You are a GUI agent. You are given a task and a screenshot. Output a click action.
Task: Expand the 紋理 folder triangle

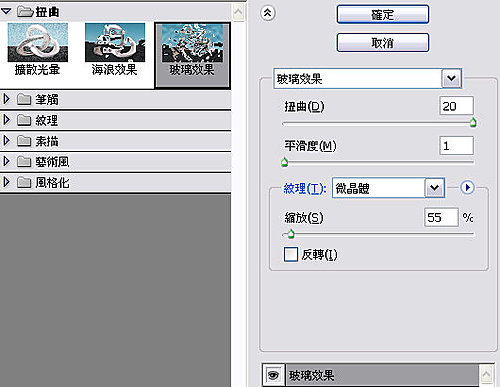6,120
